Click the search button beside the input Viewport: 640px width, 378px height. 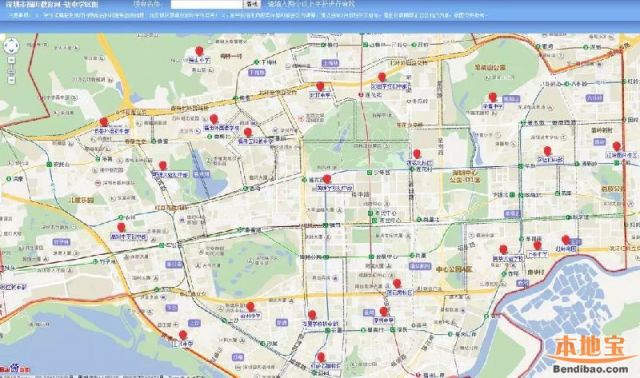(x=252, y=4)
